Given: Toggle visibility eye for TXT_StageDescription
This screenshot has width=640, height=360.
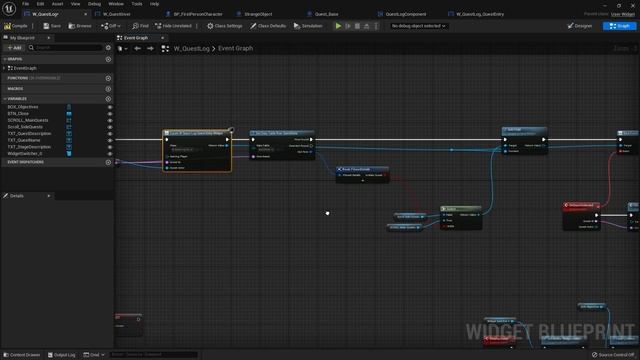Looking at the screenshot, I should point(109,147).
